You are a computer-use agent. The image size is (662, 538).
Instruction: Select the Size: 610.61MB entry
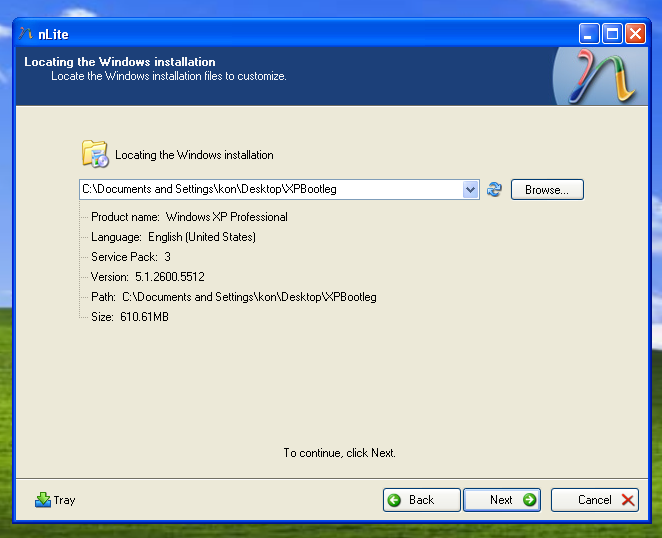pos(131,317)
